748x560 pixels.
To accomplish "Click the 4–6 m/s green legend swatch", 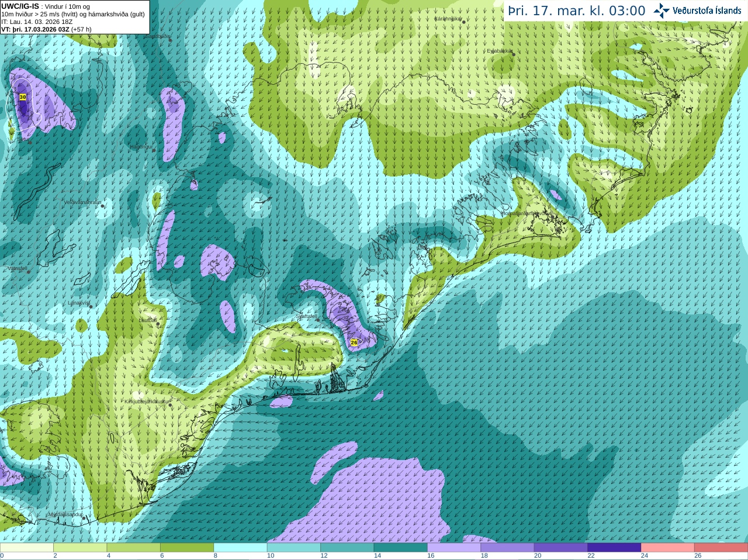I will pyautogui.click(x=134, y=548).
